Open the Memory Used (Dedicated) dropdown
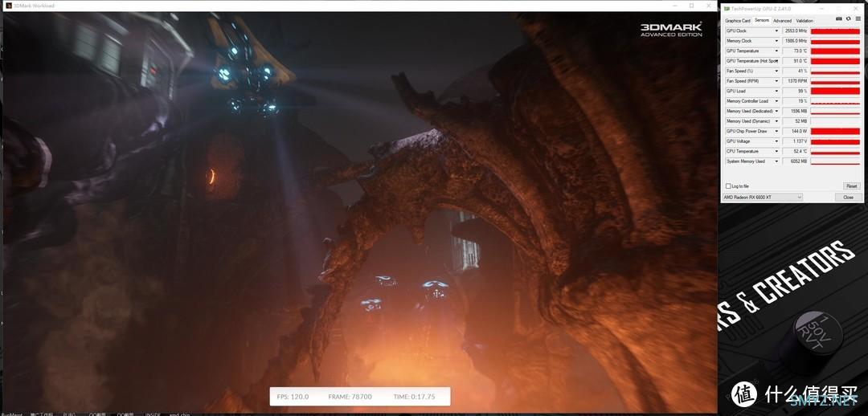This screenshot has width=868, height=416. click(x=776, y=111)
